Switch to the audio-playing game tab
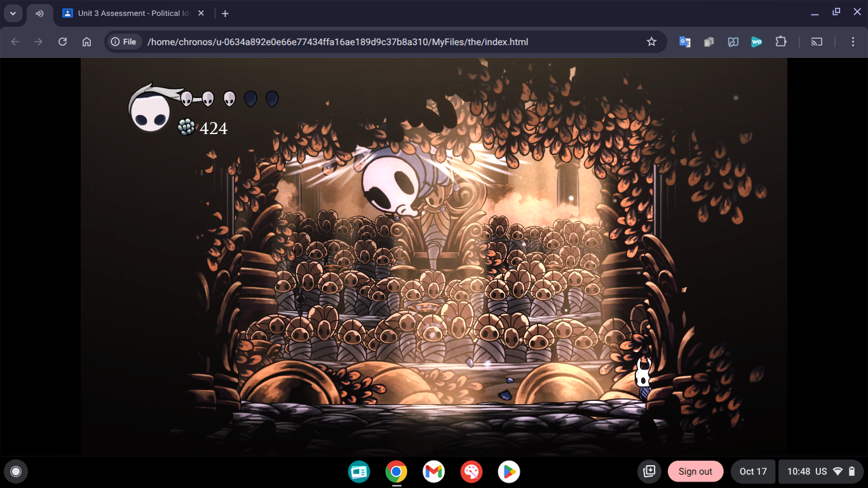 (x=39, y=13)
